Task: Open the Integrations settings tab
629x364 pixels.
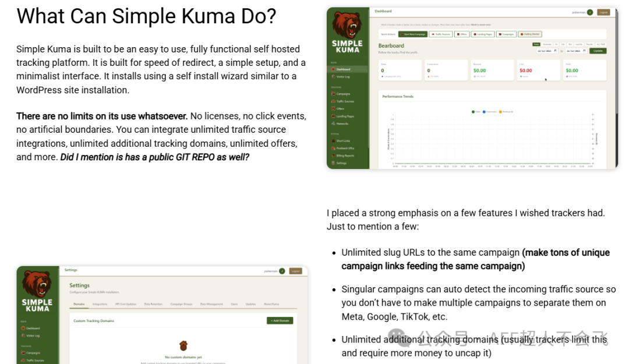Action: [x=100, y=304]
